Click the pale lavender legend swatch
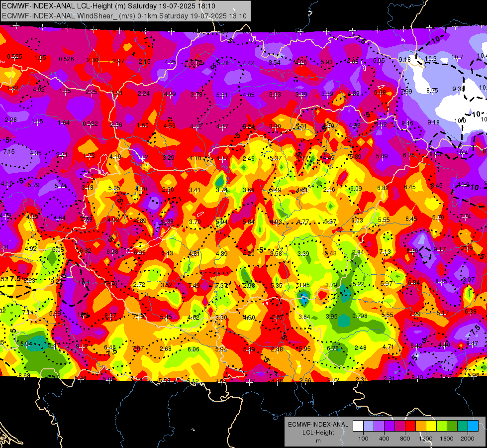 coord(369,426)
